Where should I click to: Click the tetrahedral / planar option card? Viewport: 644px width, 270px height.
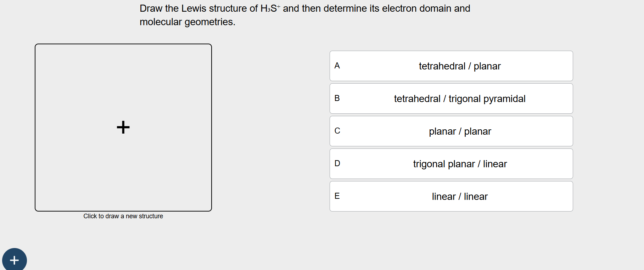tap(450, 66)
